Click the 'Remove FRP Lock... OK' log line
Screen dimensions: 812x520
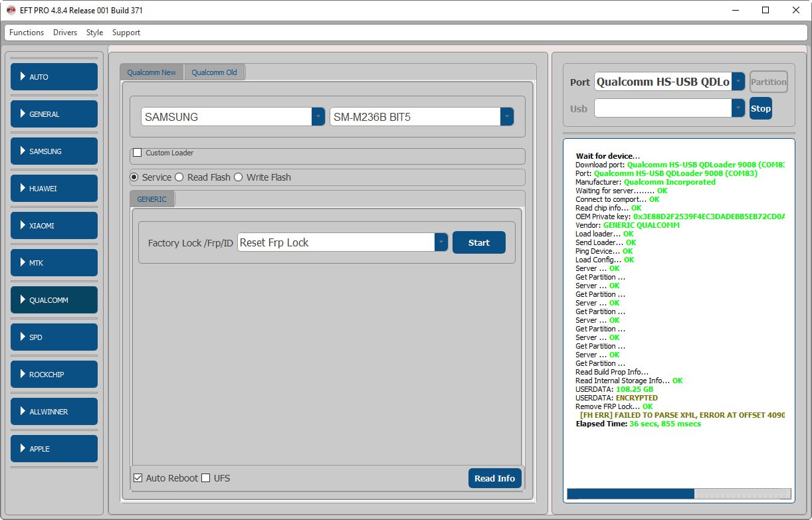[614, 406]
